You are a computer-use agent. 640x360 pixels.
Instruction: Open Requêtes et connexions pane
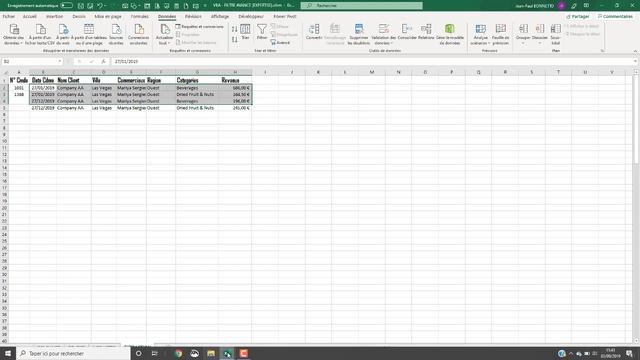pos(200,27)
